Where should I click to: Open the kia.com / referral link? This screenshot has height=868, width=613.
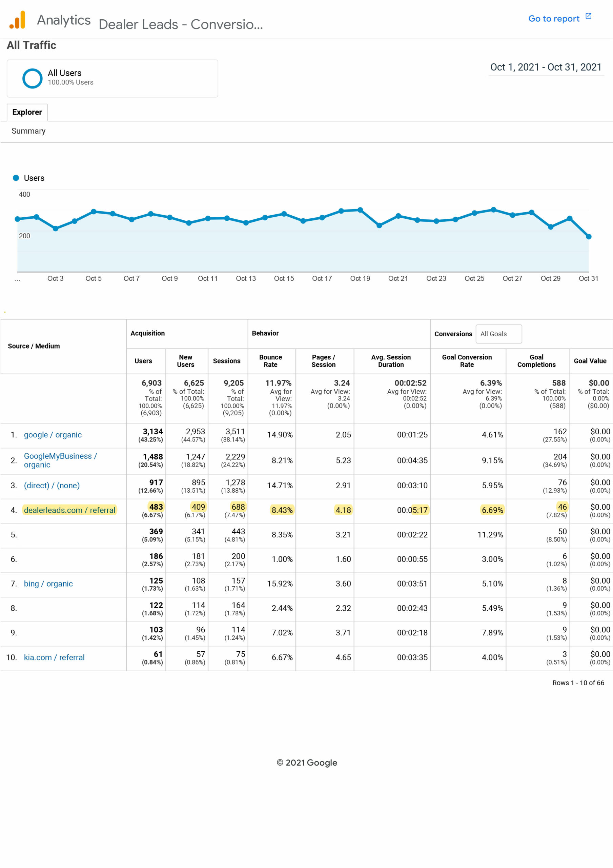(54, 657)
